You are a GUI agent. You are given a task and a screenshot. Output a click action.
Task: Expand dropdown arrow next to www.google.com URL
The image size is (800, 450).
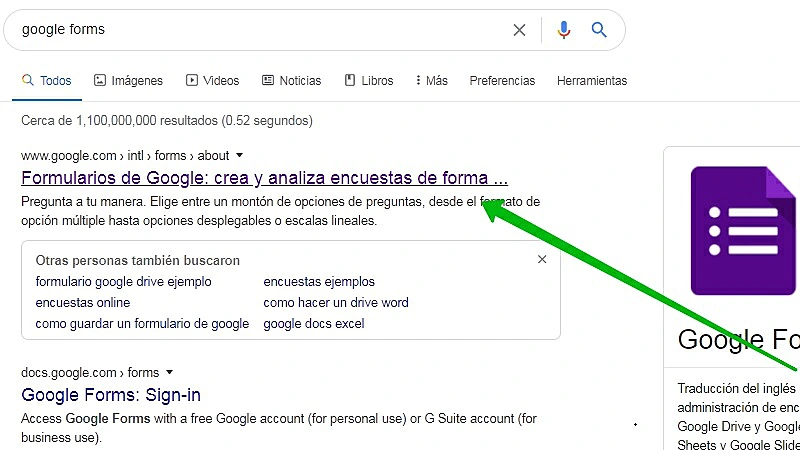click(x=240, y=155)
